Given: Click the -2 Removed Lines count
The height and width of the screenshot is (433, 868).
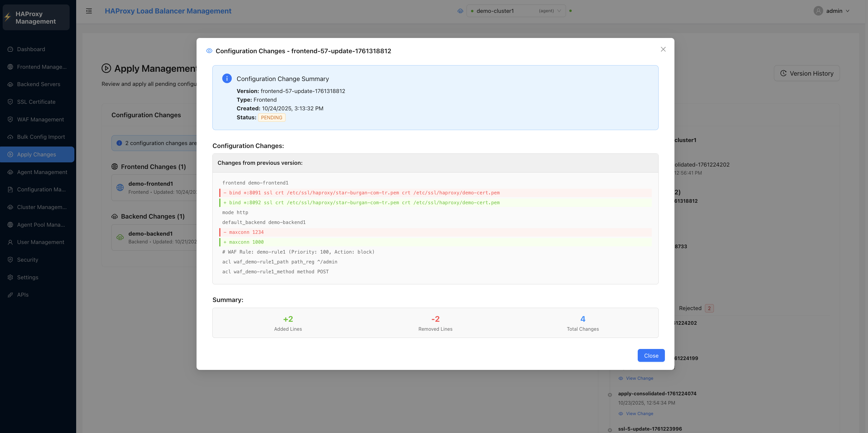Looking at the screenshot, I should coord(435,319).
